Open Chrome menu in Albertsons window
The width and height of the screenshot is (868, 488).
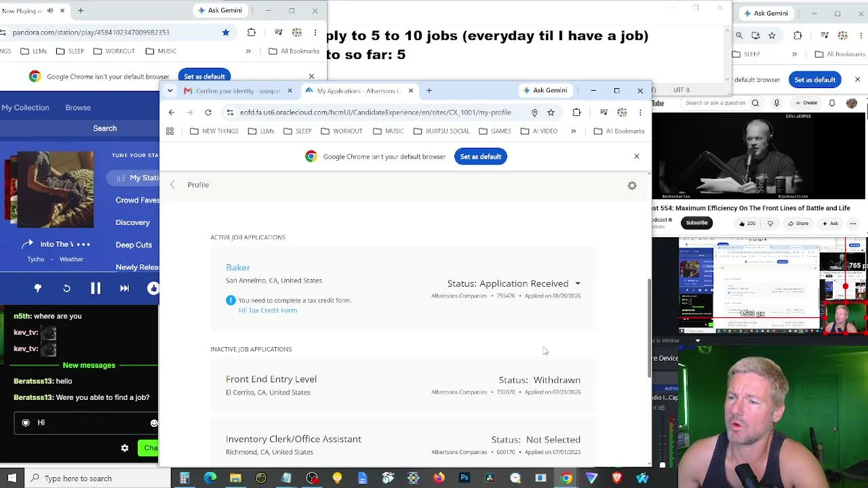[640, 113]
